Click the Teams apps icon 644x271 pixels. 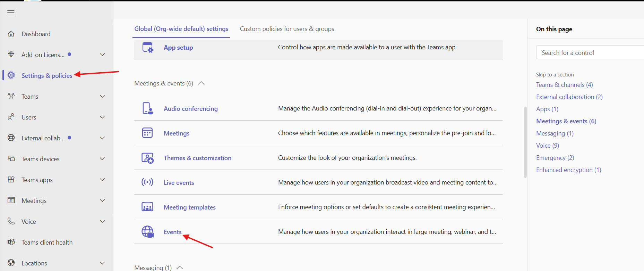point(11,180)
